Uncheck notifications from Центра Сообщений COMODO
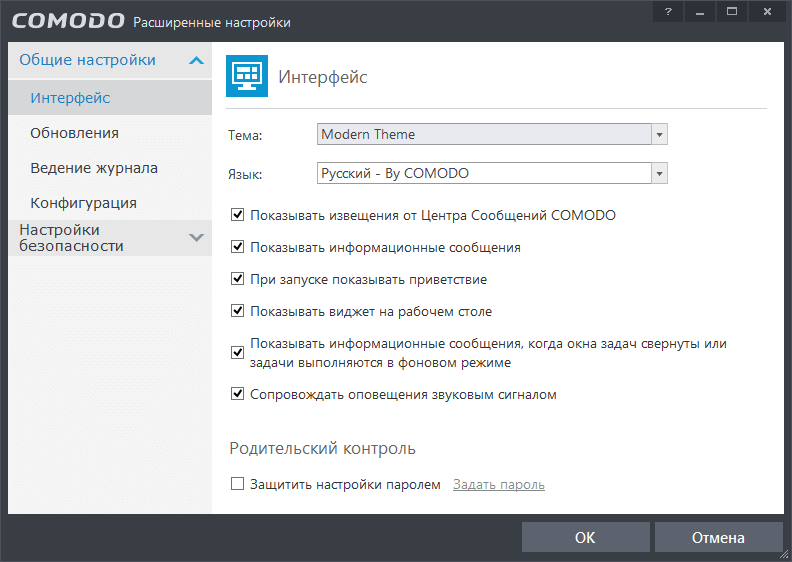The image size is (792, 562). 237,215
